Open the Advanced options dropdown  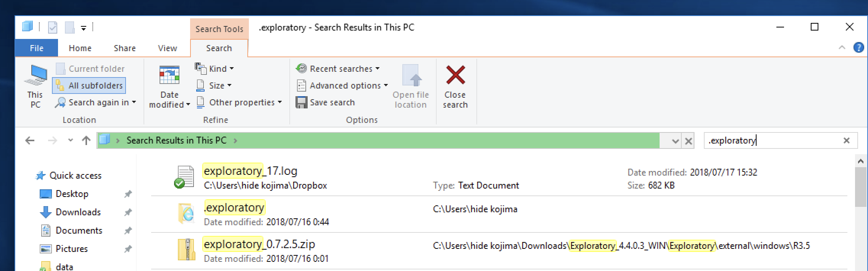342,85
